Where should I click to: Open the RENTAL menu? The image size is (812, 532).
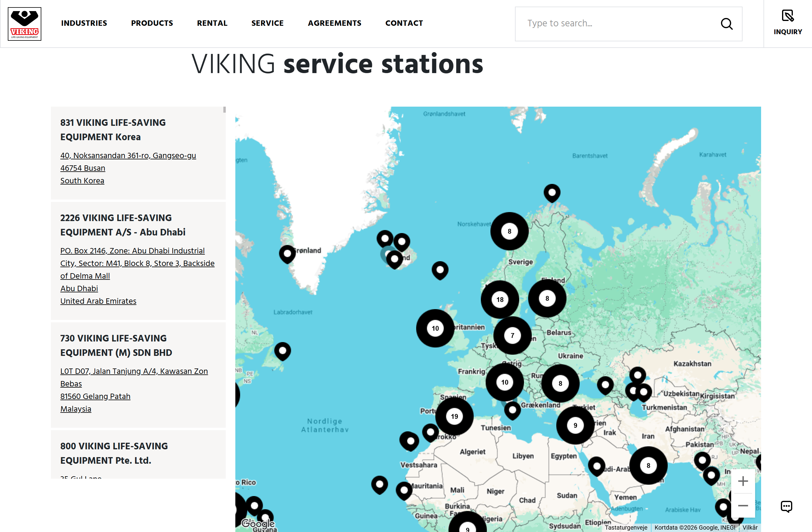[x=212, y=23]
